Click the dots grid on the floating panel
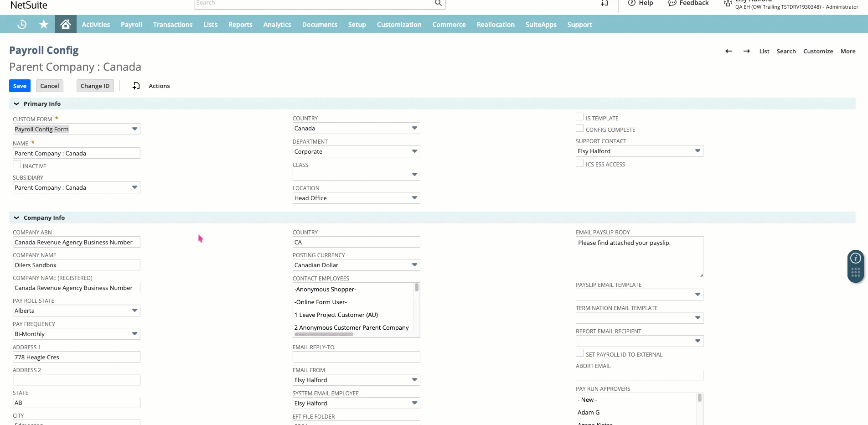 click(x=856, y=272)
